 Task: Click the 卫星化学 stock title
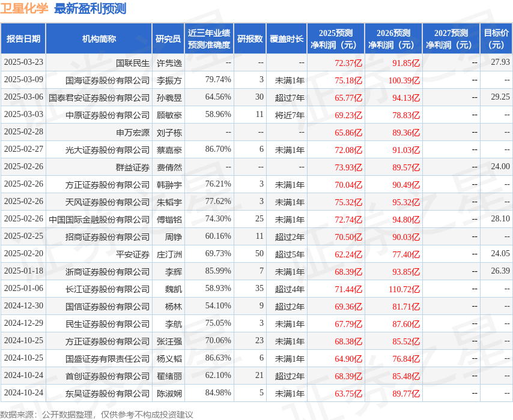(x=26, y=9)
